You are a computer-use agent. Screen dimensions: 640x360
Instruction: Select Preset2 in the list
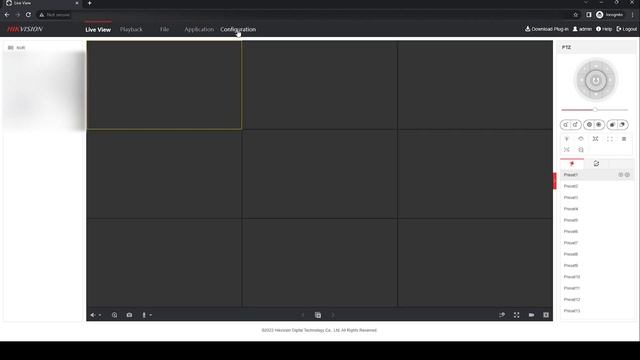(597, 186)
